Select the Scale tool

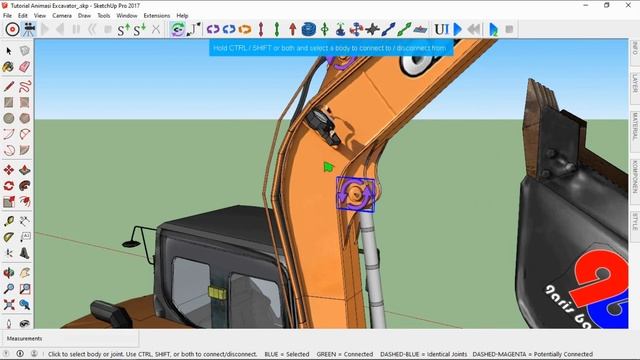9,202
